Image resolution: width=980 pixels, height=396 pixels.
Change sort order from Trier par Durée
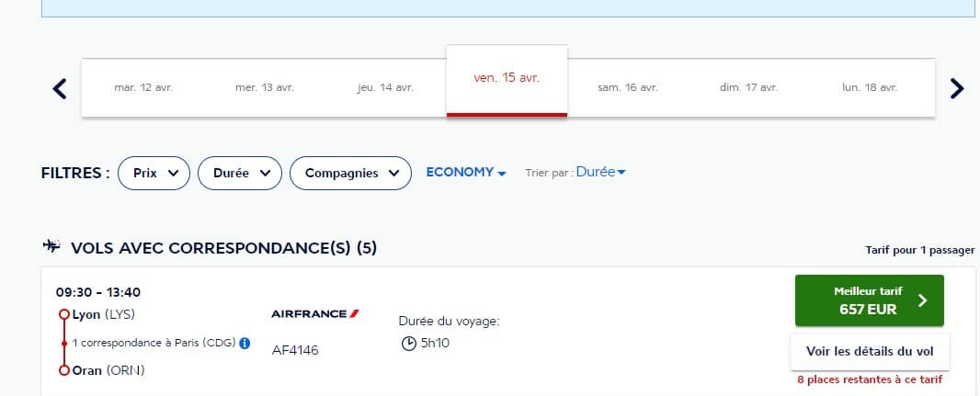600,172
